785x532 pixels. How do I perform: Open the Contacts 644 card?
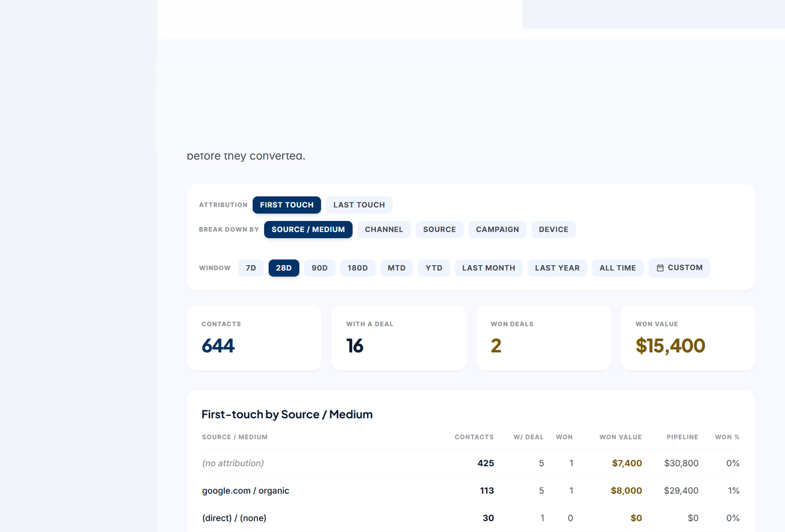pos(254,338)
